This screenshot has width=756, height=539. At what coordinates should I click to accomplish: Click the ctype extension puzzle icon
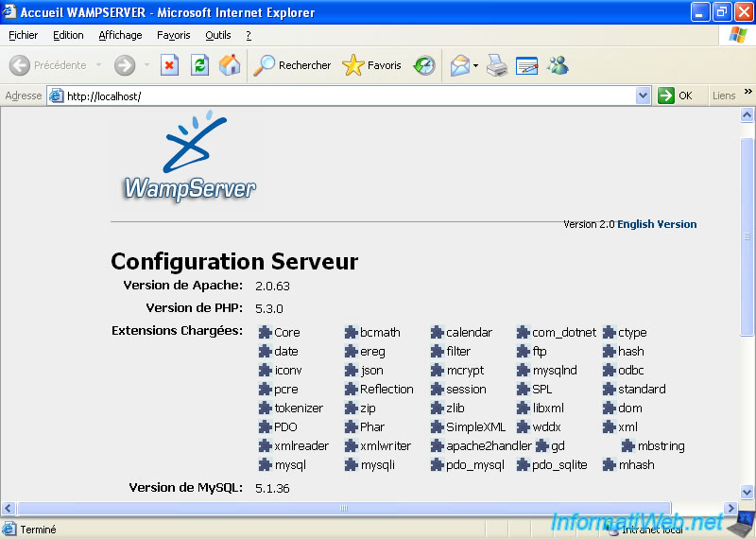(609, 332)
